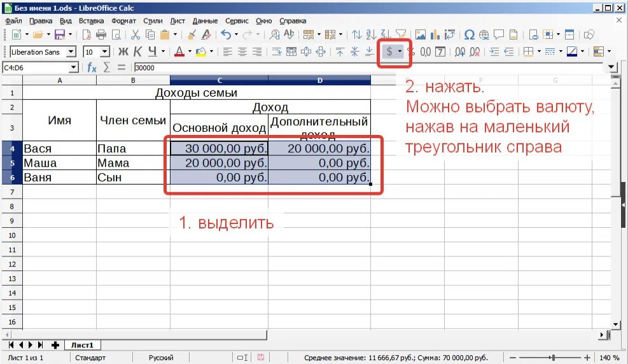
Task: Undo last action arrow
Action: 227,35
